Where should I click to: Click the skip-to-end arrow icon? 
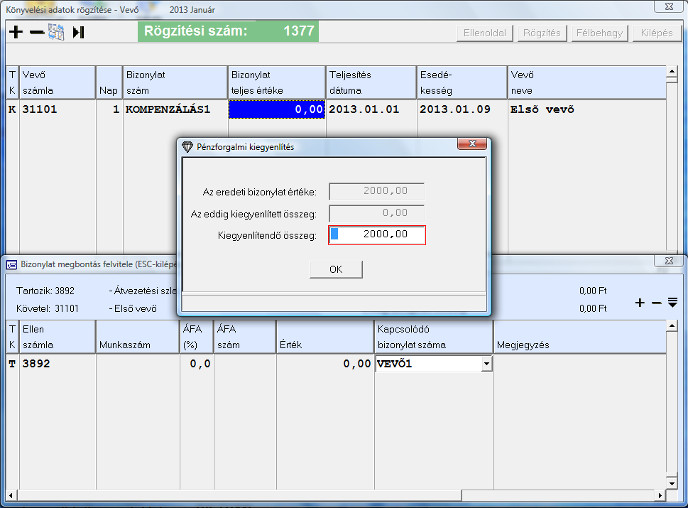tap(78, 32)
